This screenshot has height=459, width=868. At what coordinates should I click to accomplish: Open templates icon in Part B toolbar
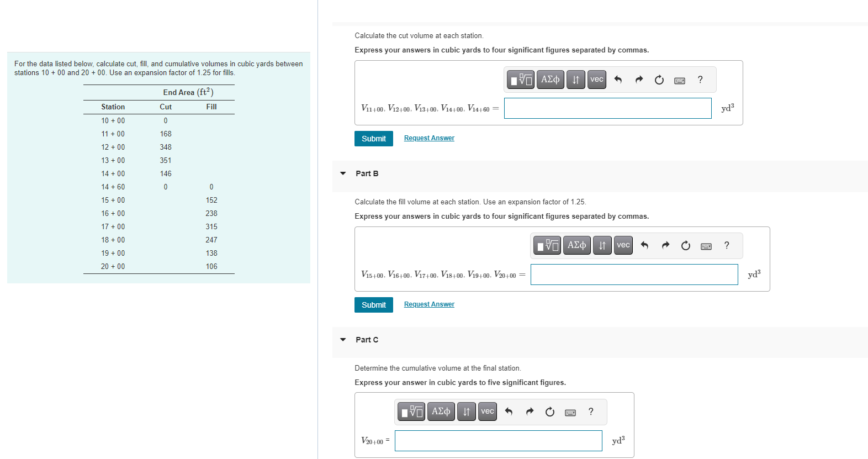click(547, 245)
